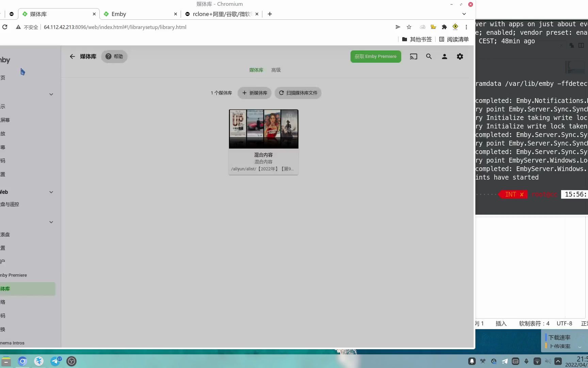Viewport: 588px width, 368px height.
Task: Click 扫描媒体库文件 scan button
Action: point(298,93)
